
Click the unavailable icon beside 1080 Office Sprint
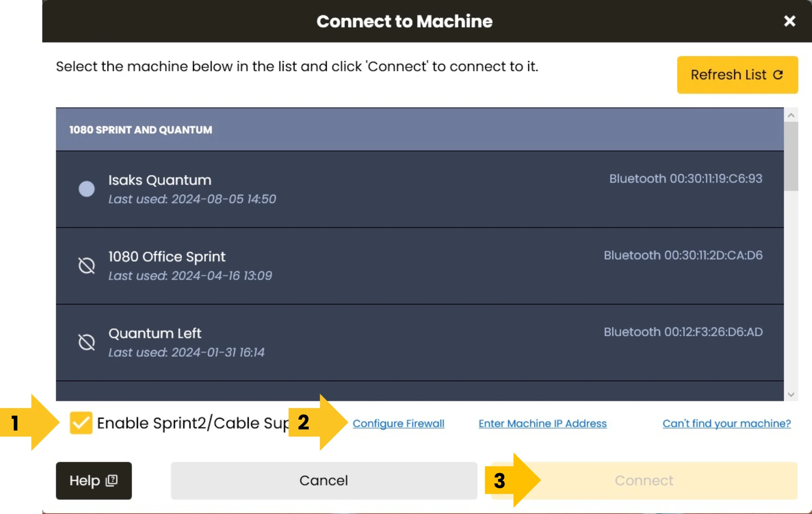pyautogui.click(x=87, y=265)
